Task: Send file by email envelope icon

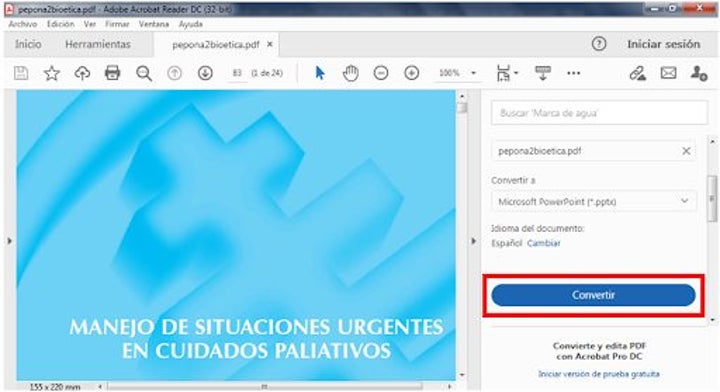Action: [669, 73]
